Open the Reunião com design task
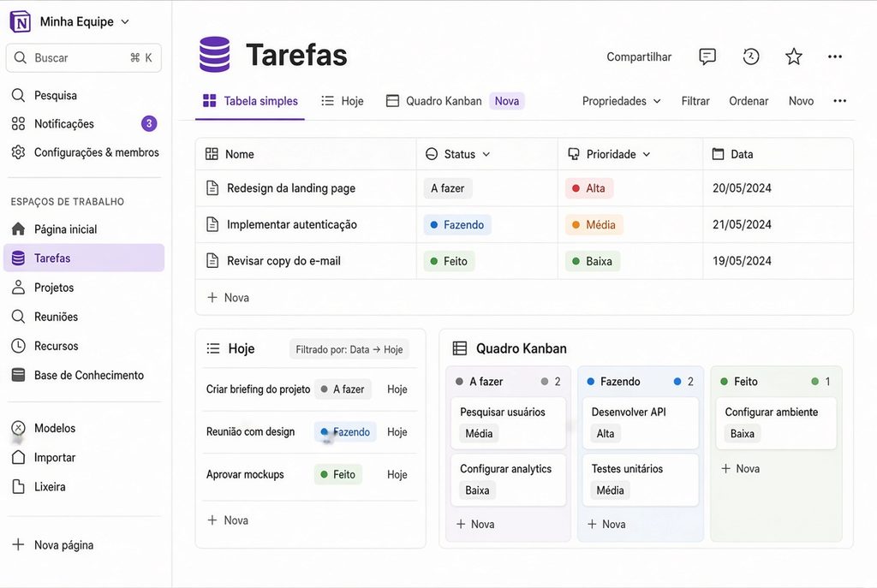This screenshot has width=877, height=588. point(250,431)
